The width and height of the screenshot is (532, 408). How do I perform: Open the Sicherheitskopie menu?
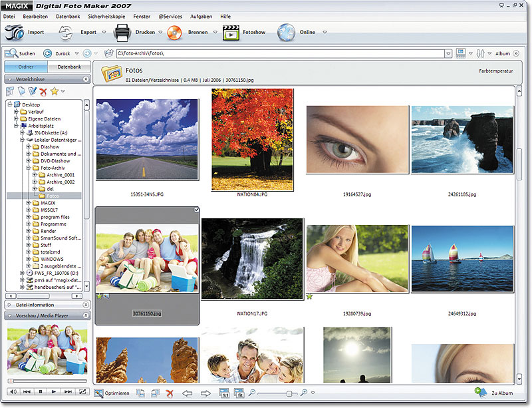coord(106,16)
